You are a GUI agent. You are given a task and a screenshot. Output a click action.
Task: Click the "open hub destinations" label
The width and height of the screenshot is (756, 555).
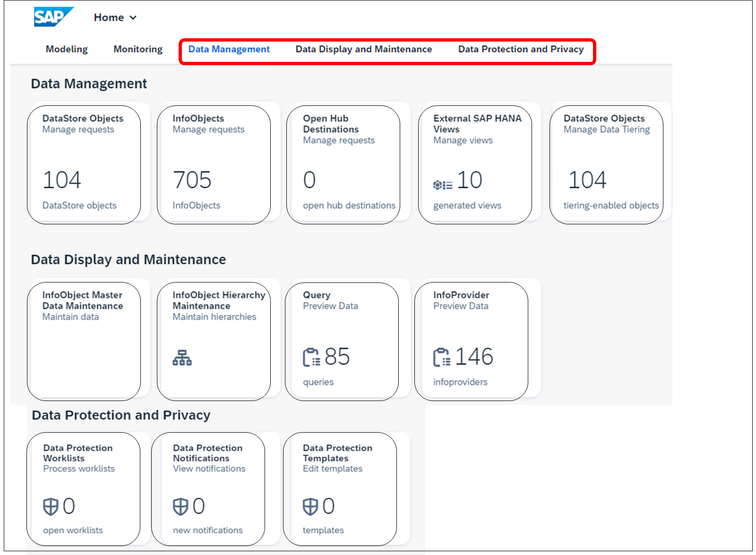pyautogui.click(x=349, y=205)
